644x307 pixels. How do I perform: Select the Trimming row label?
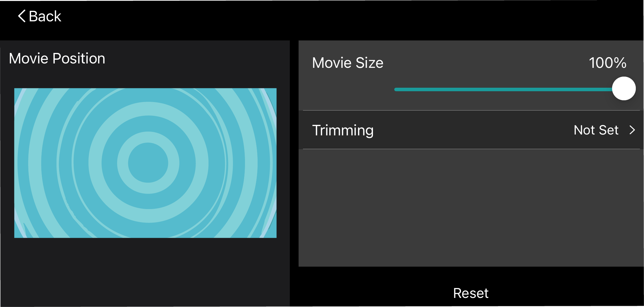[x=343, y=130]
